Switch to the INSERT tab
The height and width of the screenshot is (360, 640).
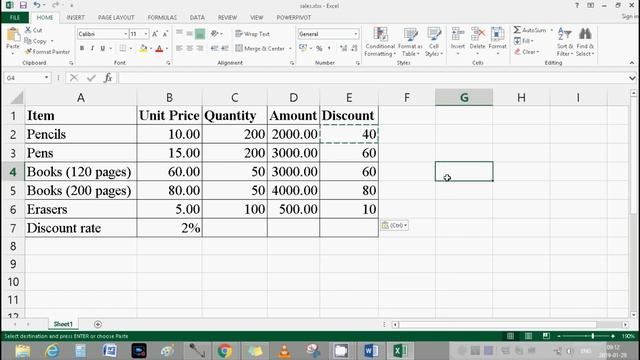point(76,18)
